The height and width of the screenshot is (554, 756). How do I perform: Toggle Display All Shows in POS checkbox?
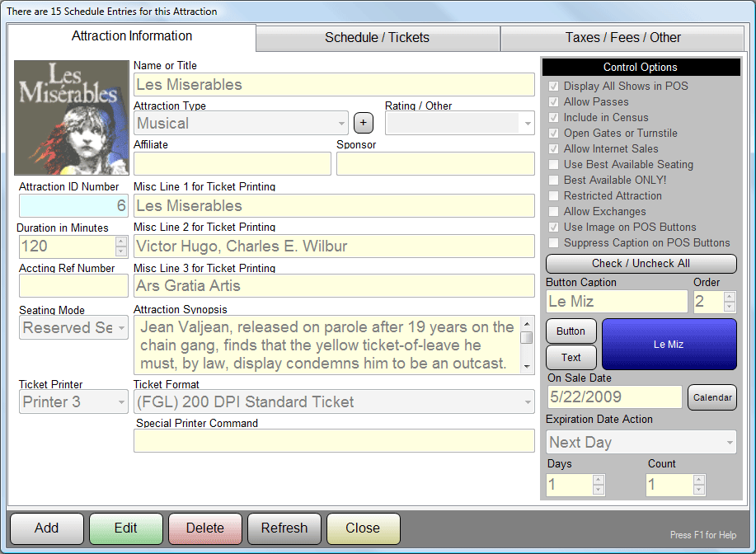click(553, 87)
